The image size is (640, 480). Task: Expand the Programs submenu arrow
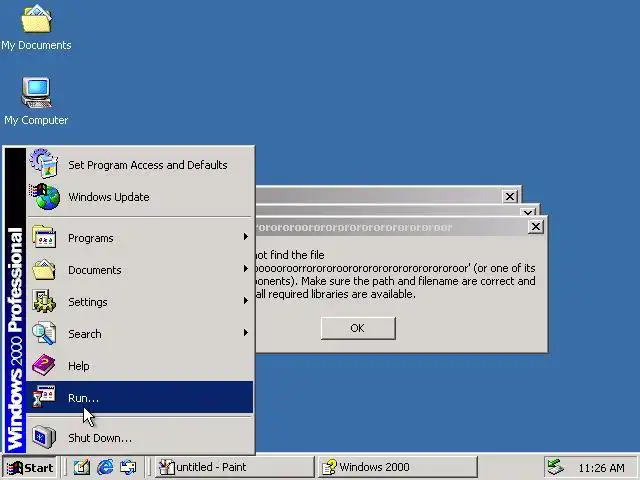(245, 237)
